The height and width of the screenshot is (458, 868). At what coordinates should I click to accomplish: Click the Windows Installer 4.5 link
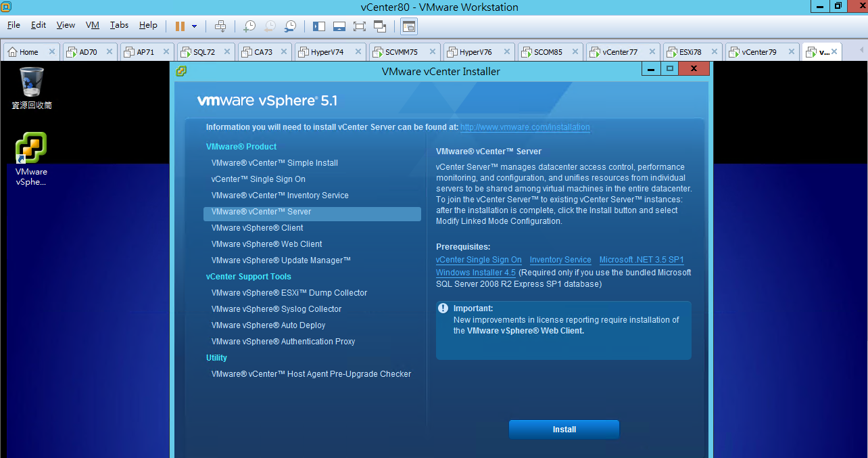pyautogui.click(x=476, y=273)
